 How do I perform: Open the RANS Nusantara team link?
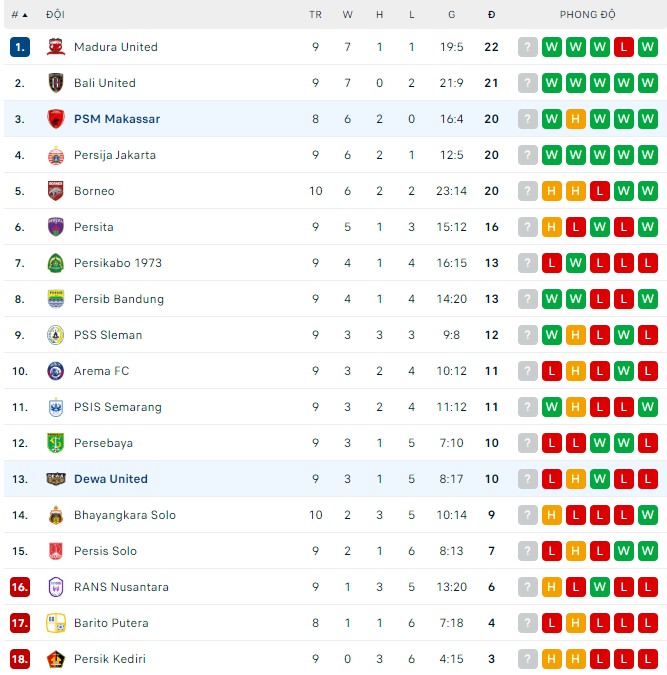(121, 587)
